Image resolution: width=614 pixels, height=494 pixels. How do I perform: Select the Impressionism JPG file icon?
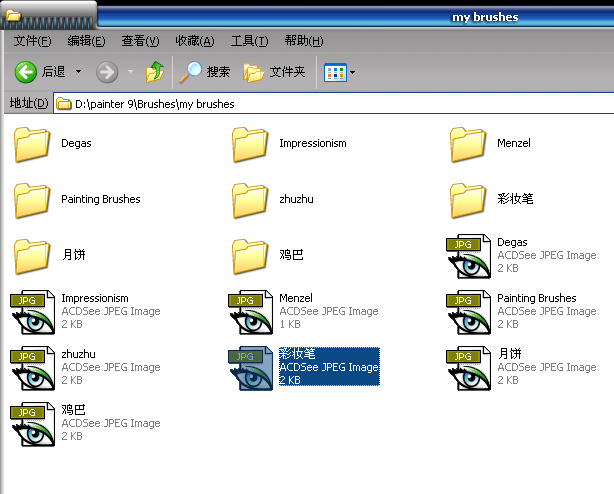(x=33, y=312)
